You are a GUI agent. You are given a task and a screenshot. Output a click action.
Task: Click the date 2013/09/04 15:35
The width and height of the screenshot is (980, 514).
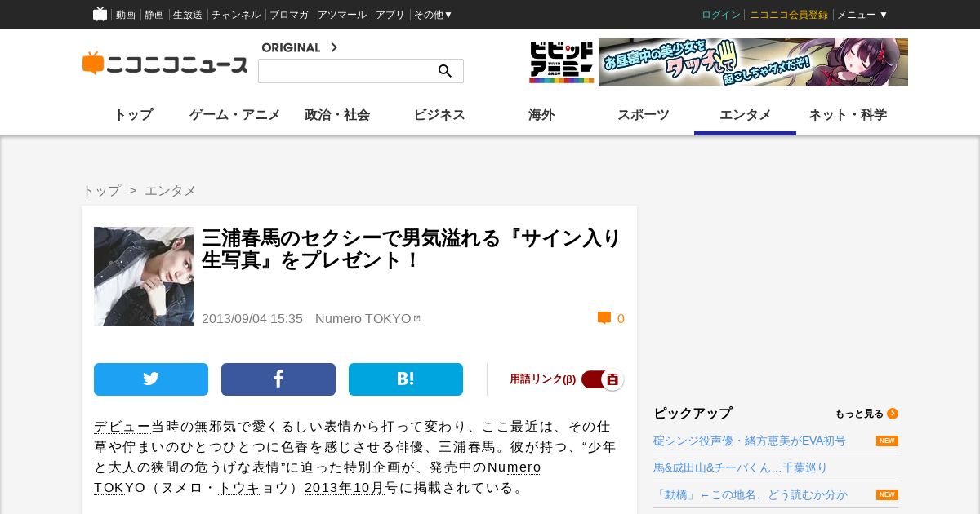252,318
